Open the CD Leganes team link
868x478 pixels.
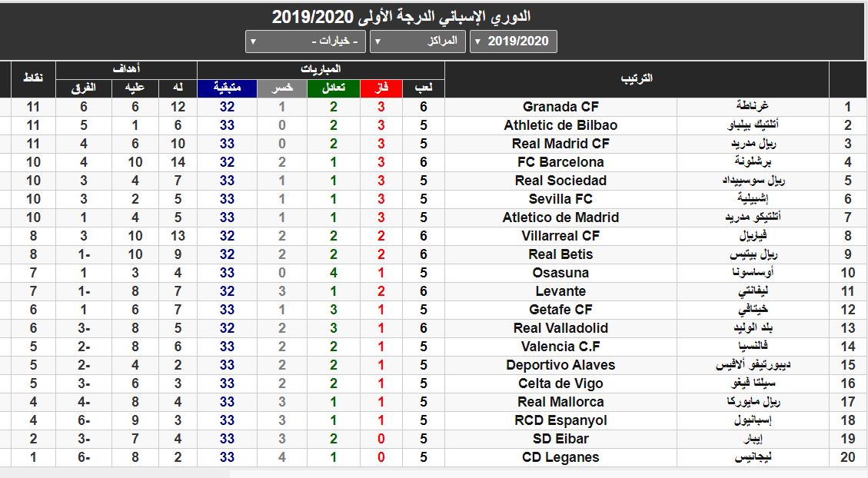[560, 457]
